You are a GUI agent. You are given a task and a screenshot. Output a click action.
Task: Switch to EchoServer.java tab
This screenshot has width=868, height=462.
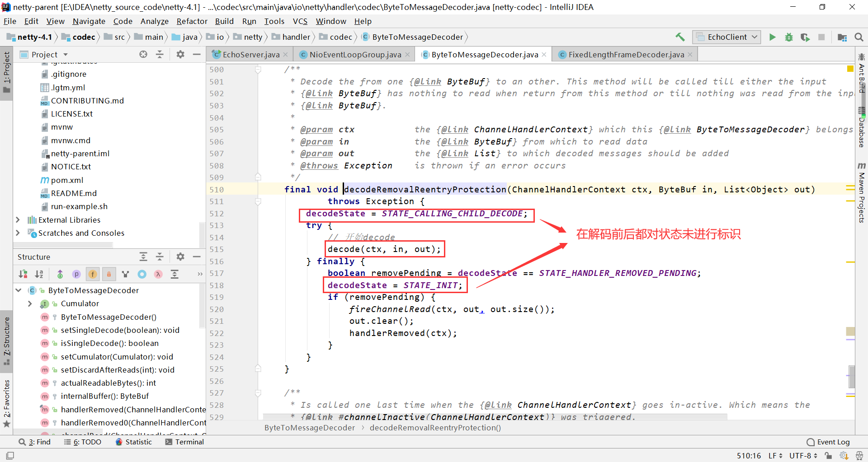tap(250, 55)
